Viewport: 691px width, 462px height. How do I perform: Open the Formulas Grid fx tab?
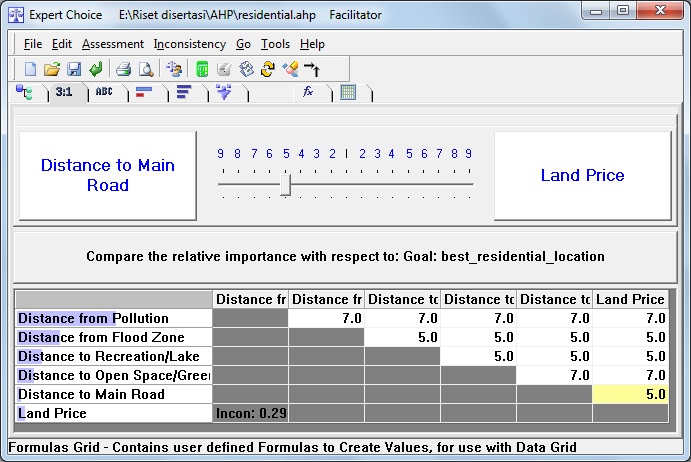[309, 92]
